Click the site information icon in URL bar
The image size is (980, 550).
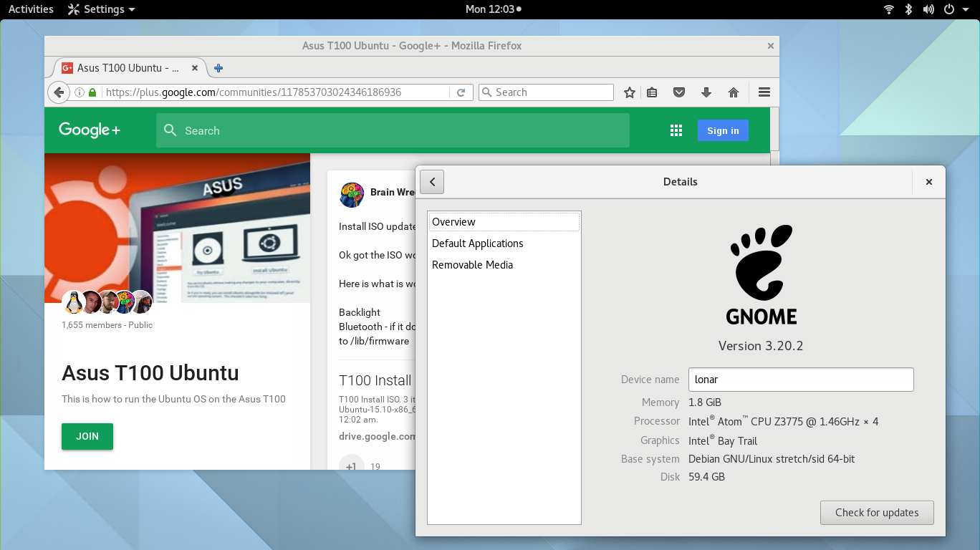point(80,92)
